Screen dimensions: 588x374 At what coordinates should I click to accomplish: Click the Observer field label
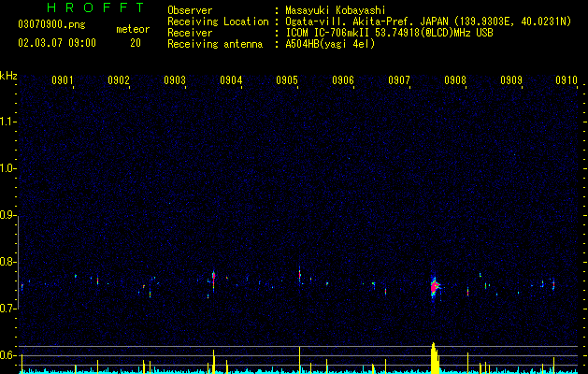pyautogui.click(x=190, y=10)
